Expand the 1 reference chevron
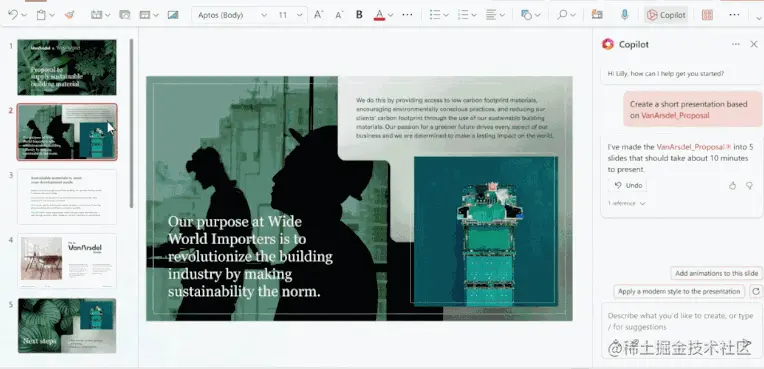 coord(642,203)
